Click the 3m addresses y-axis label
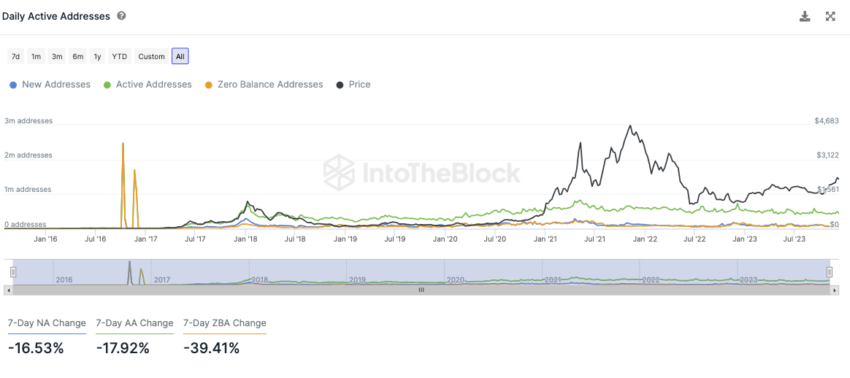 [28, 121]
